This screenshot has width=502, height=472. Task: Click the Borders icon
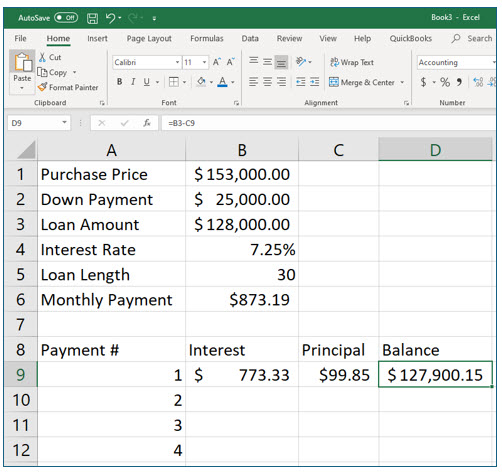(174, 82)
